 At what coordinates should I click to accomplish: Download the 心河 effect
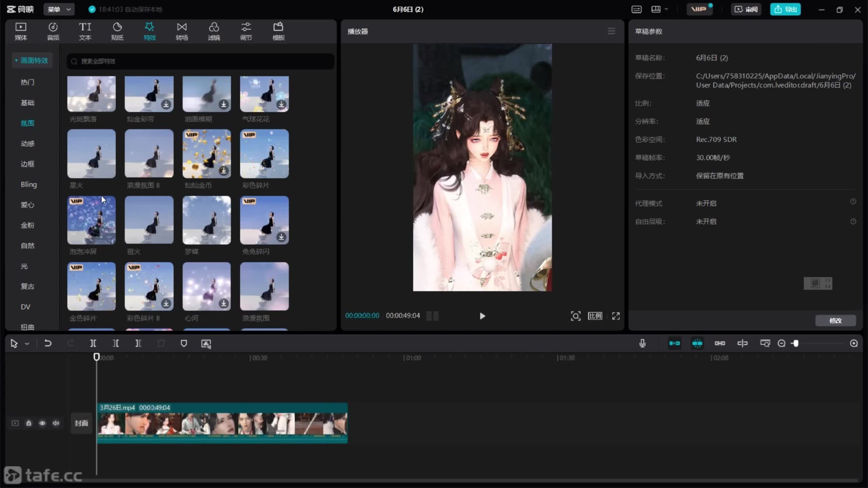[224, 303]
